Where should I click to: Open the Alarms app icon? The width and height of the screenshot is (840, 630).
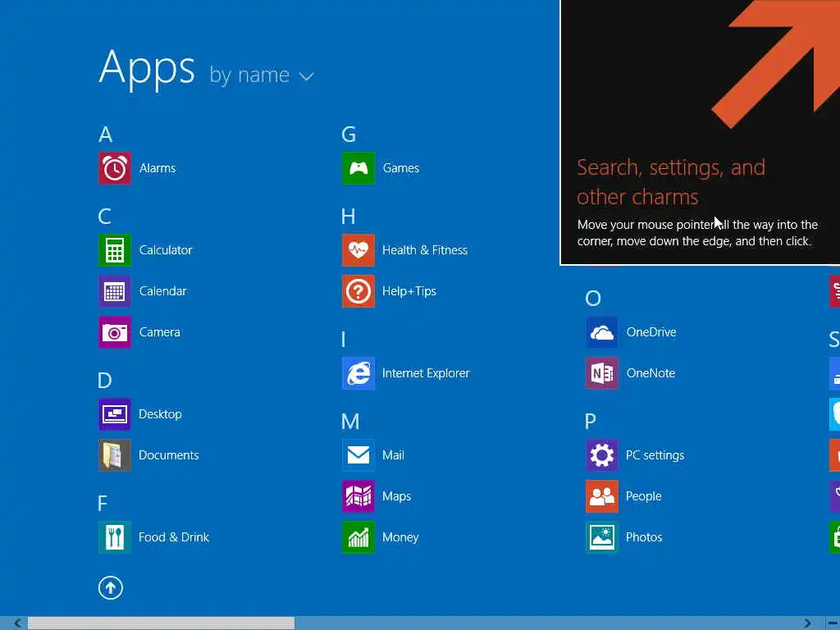pyautogui.click(x=115, y=168)
